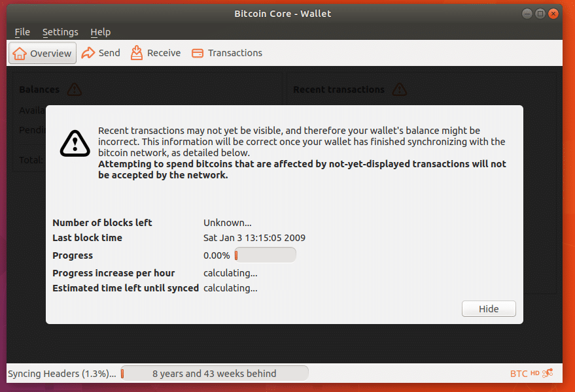Click the 'Syncing Headers (1.3%)...' status text

(62, 374)
